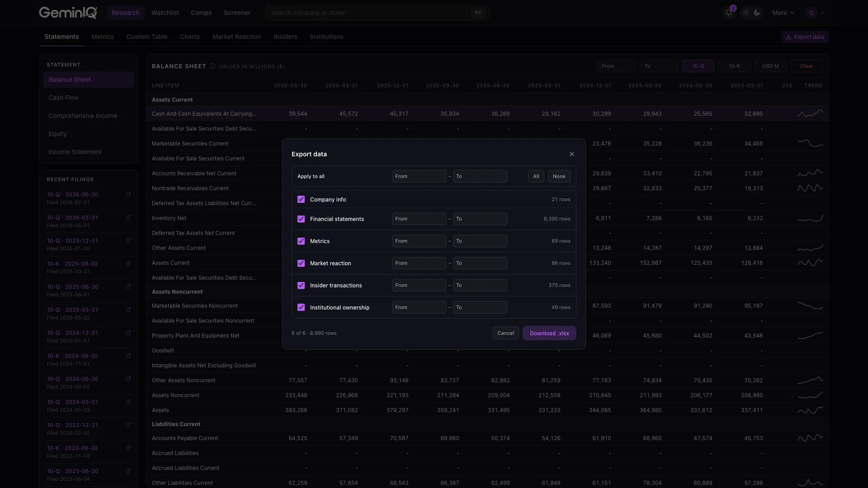Focus the company or ticker search box

tap(377, 13)
